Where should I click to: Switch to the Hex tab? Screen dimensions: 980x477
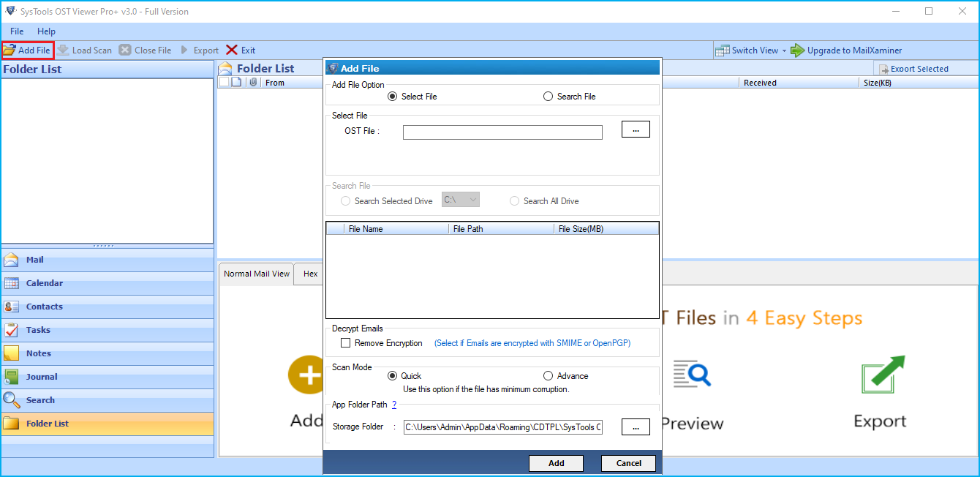tap(309, 274)
